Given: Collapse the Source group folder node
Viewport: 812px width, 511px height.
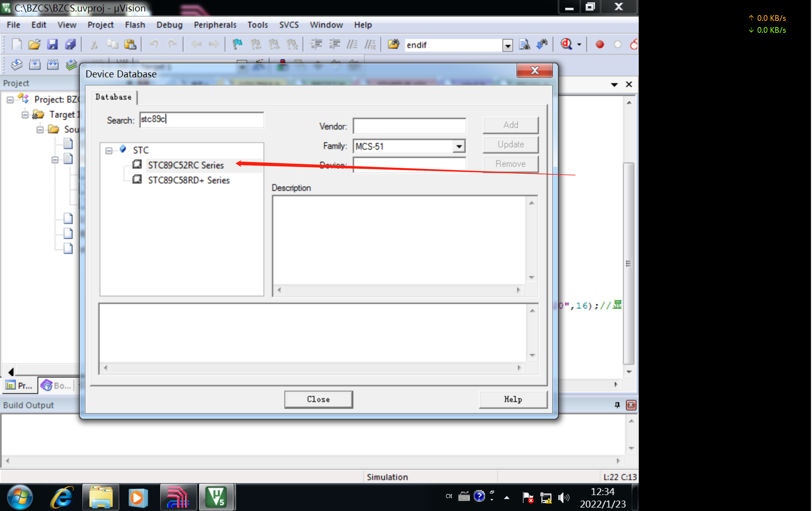Looking at the screenshot, I should tap(40, 130).
